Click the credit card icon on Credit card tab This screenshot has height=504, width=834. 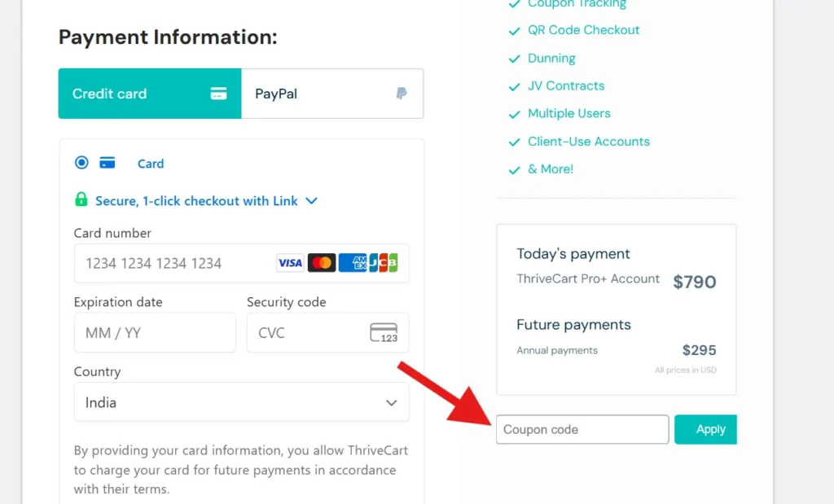[x=218, y=94]
